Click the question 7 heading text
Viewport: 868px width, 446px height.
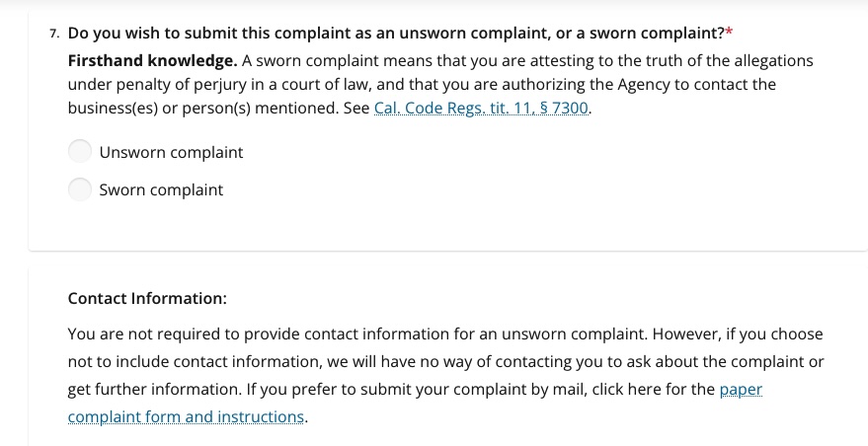[x=395, y=33]
